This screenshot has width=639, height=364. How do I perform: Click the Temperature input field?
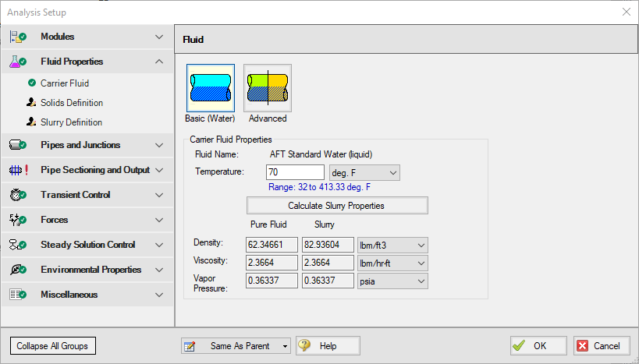pos(295,172)
